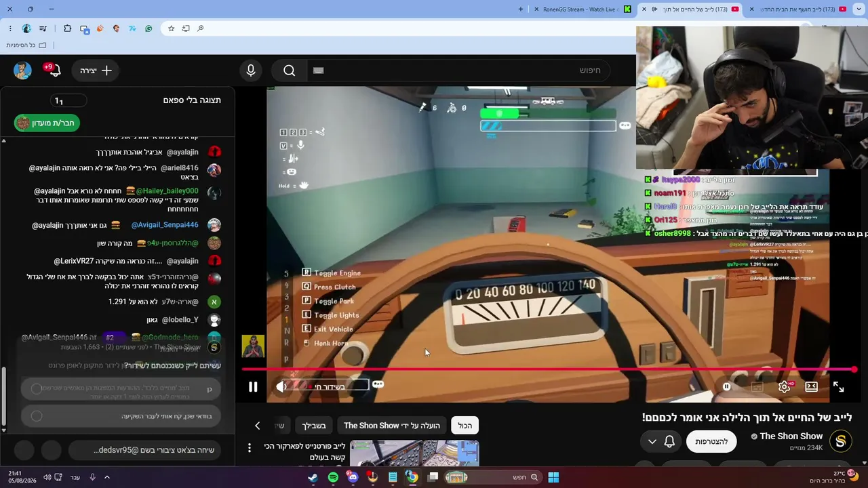Focus the 'חיפוש' search field
The width and height of the screenshot is (868, 488).
460,70
